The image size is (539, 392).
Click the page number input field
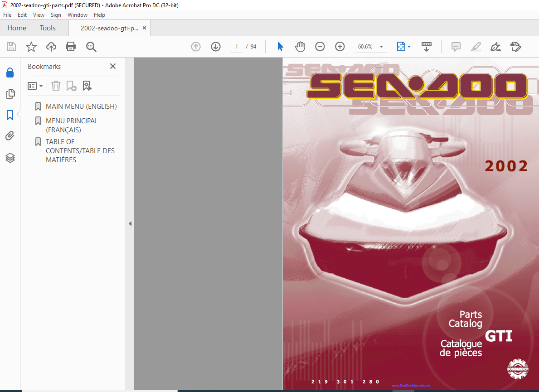click(x=237, y=47)
